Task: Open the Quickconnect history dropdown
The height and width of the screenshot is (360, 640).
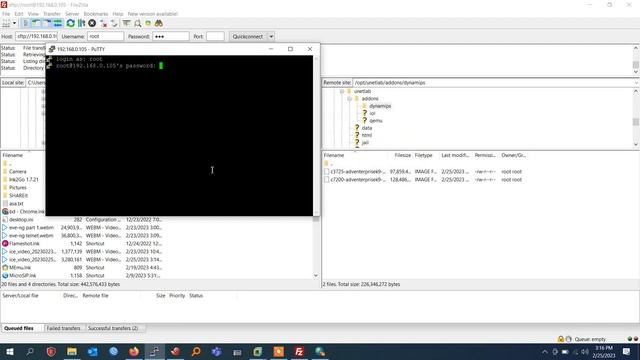Action: point(271,36)
